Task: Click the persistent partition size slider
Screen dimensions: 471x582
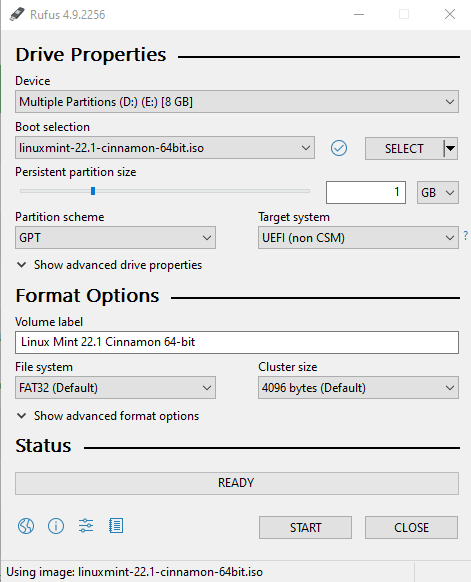Action: pyautogui.click(x=165, y=191)
